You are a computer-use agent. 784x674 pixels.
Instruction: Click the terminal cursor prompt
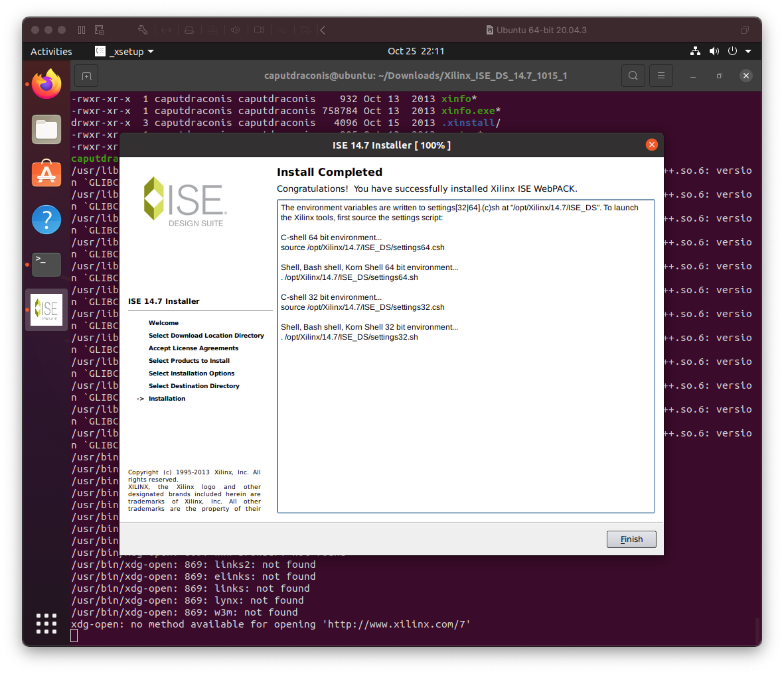pos(74,636)
